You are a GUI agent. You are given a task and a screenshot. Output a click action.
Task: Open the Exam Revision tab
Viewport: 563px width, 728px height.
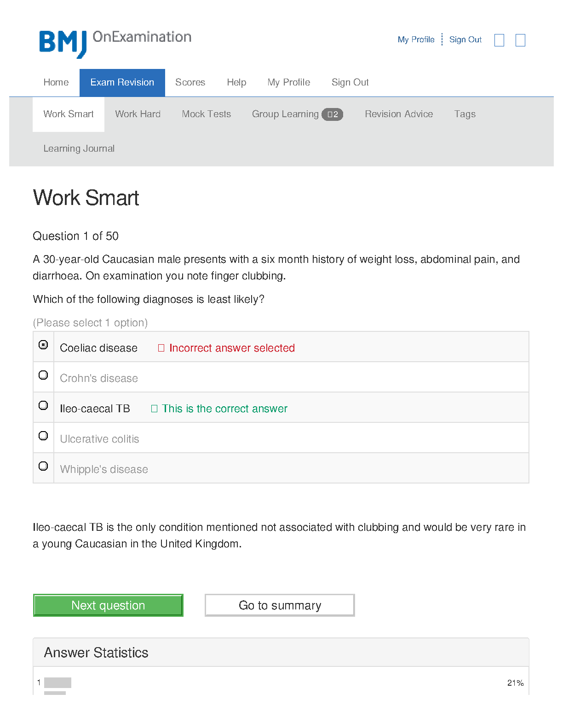tap(122, 83)
